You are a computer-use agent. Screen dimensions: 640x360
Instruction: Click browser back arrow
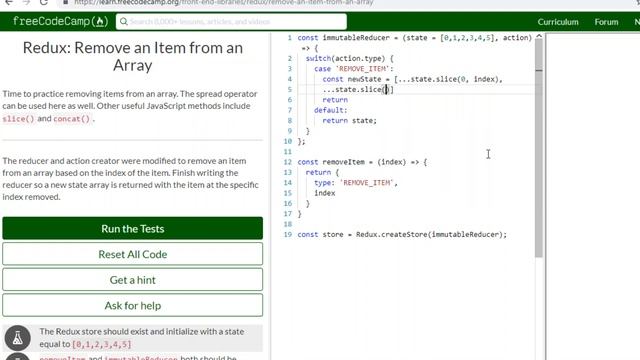(x=9, y=2)
